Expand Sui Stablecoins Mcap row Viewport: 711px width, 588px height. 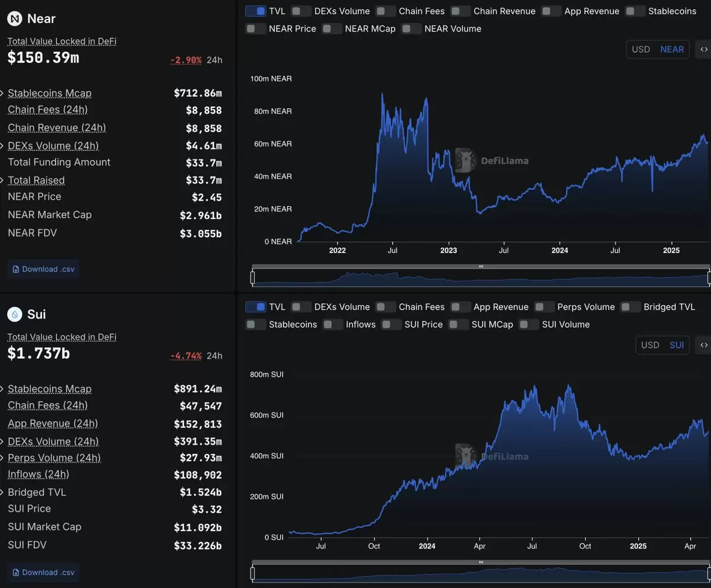coord(2,389)
